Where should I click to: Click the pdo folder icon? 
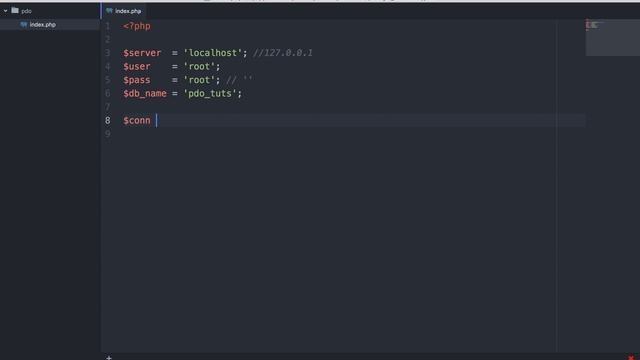(15, 11)
